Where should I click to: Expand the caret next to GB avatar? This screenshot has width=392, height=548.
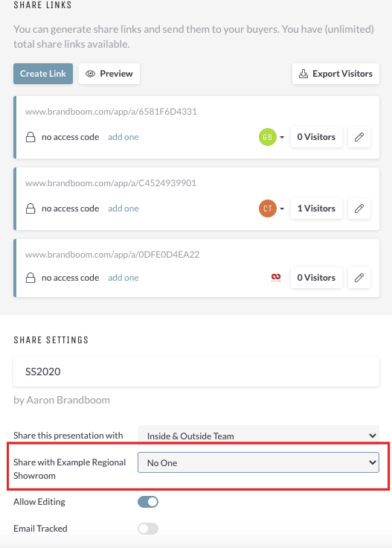click(x=282, y=137)
